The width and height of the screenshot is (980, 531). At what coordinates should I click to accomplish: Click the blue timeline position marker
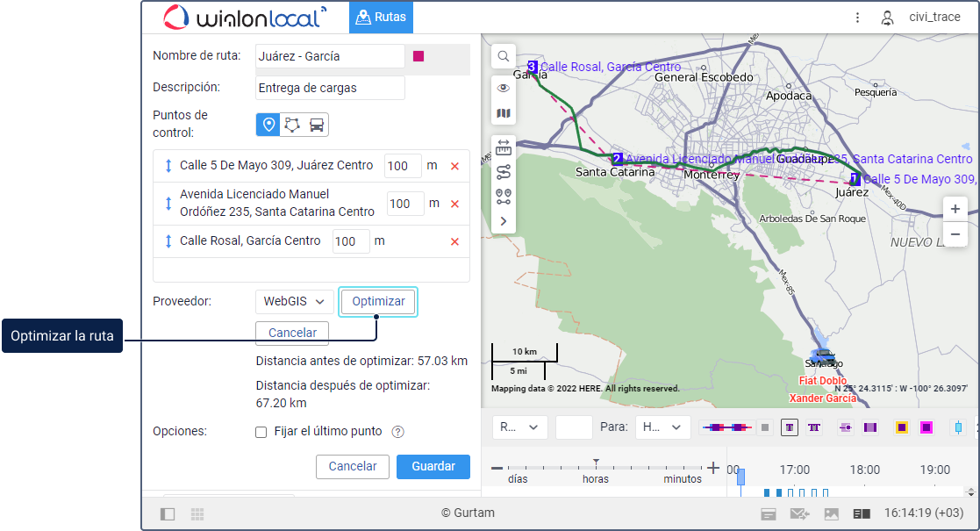click(x=740, y=477)
